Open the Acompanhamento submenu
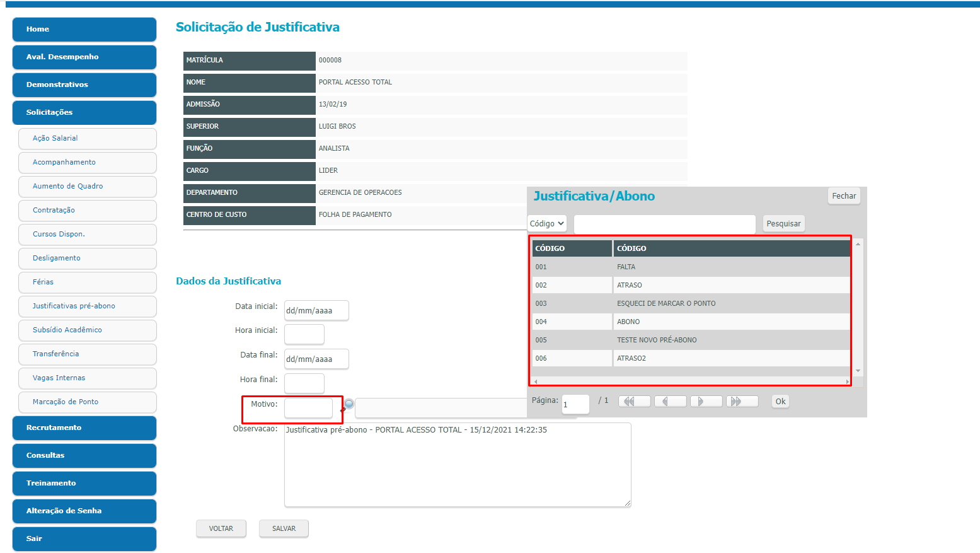The height and width of the screenshot is (553, 980). pos(88,162)
